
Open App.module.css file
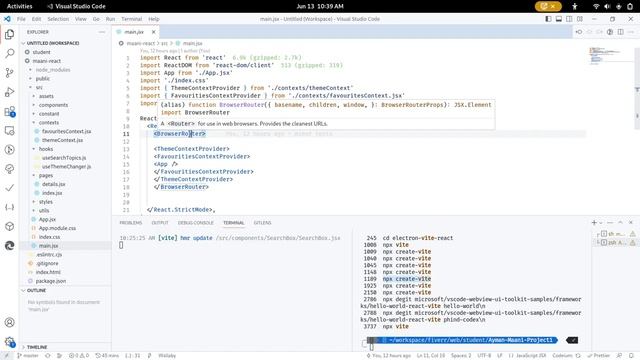tap(57, 228)
